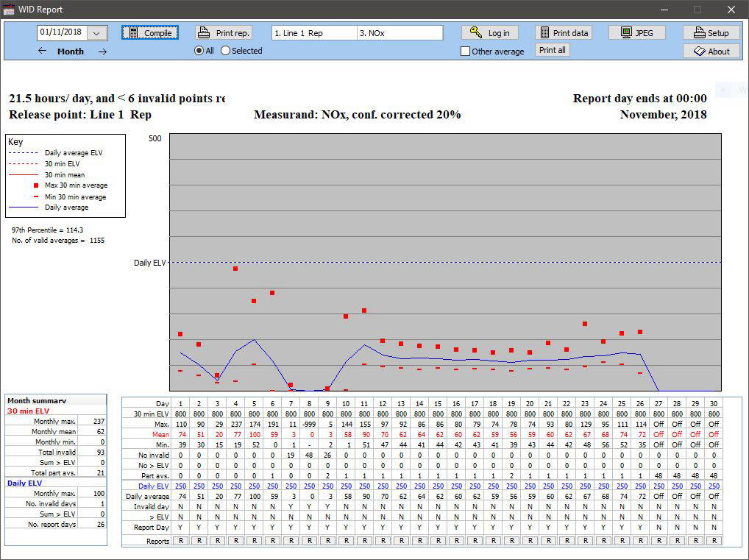Open the About dialog icon
Screen dimensions: 749x560
[x=698, y=52]
